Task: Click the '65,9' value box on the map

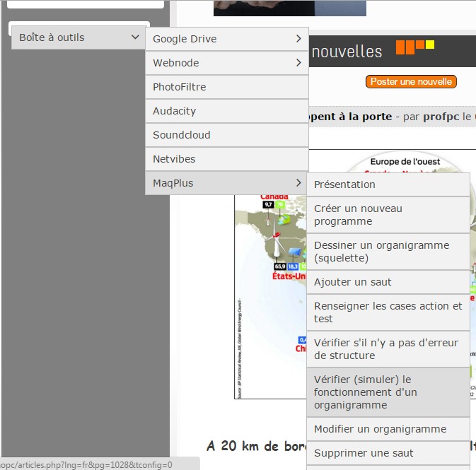Action: coord(280,266)
